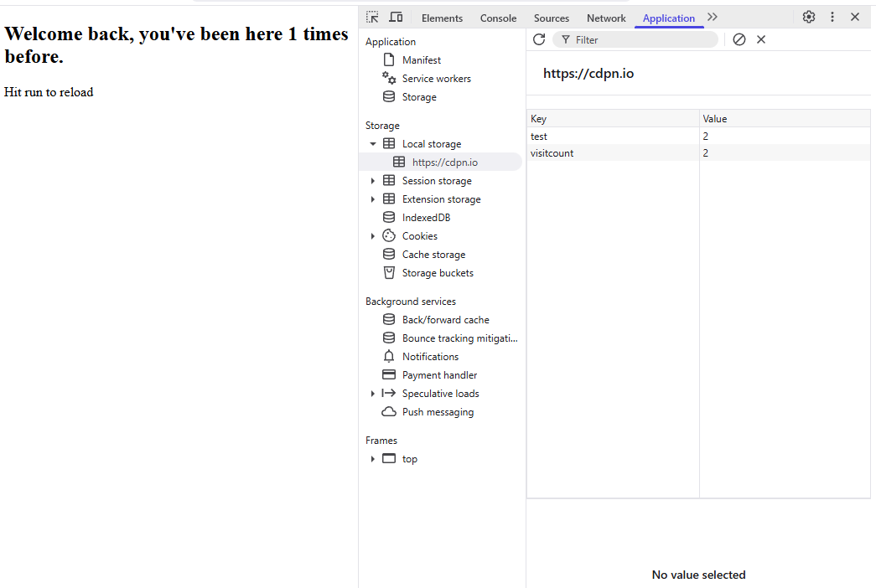Click the clear all storage icon
This screenshot has height=588, width=876.
[x=739, y=39]
